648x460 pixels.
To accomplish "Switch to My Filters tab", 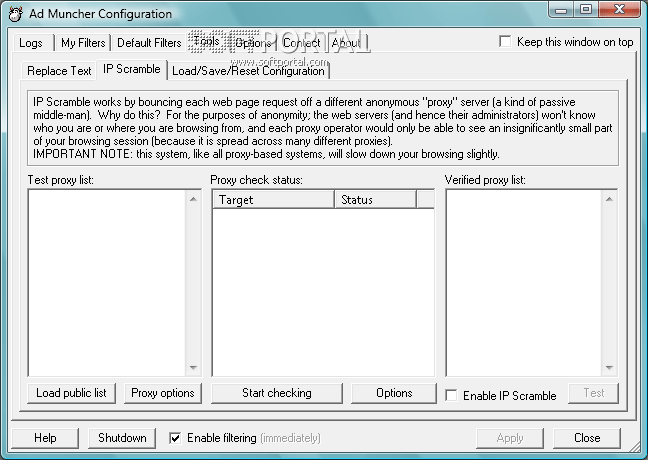I will [83, 43].
